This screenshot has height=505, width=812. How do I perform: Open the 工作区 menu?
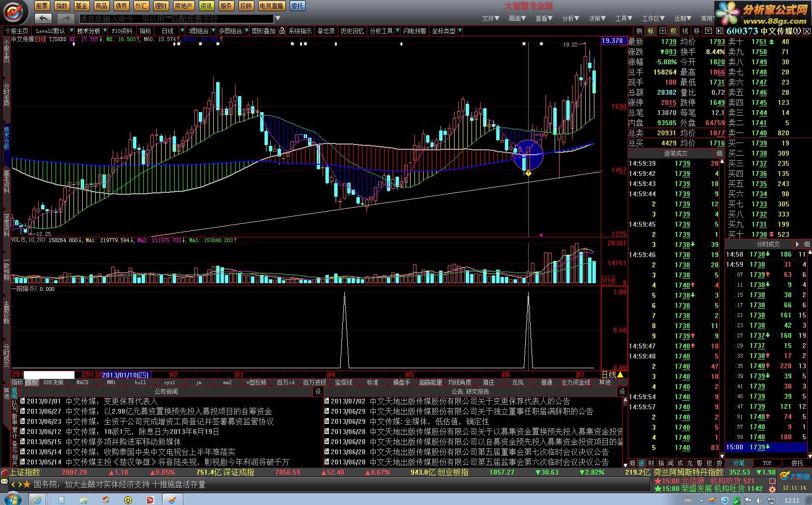pyautogui.click(x=653, y=18)
